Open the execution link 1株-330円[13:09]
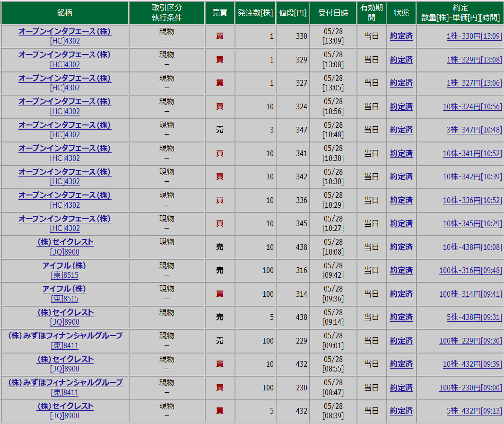Viewport: 504px width, 424px height. [474, 36]
